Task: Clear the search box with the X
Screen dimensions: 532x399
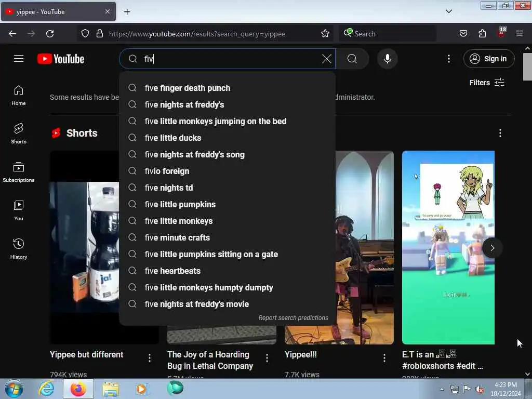Action: (327, 59)
